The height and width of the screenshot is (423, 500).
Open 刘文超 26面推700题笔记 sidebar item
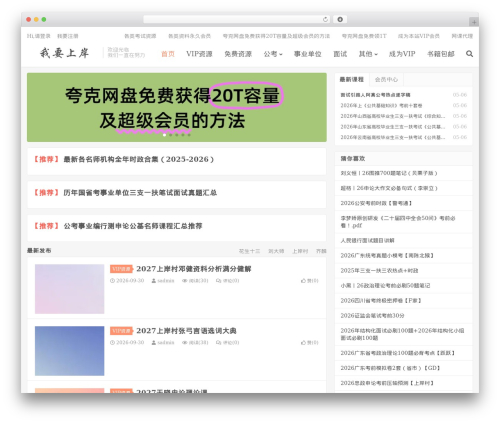tap(389, 173)
